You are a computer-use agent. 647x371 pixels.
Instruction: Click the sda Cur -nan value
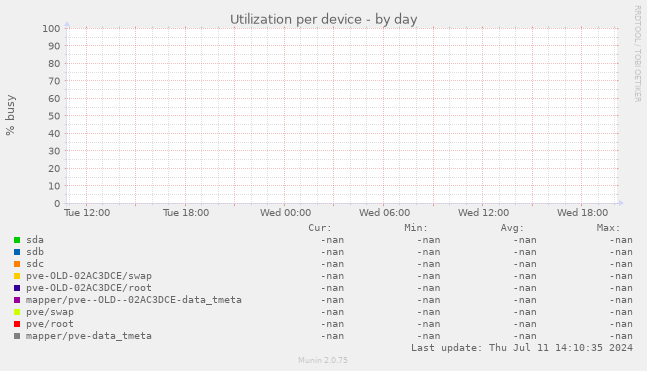332,240
